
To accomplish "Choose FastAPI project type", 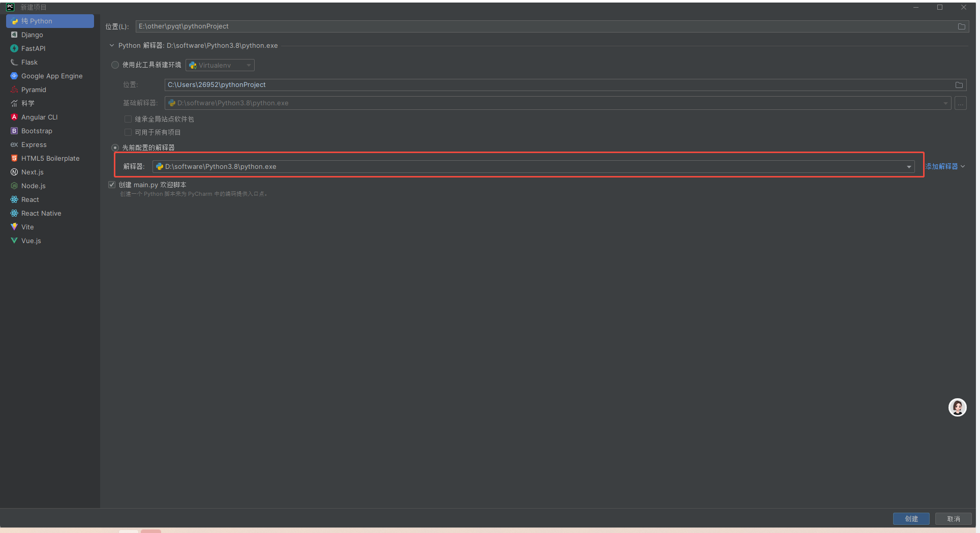I will [50, 48].
